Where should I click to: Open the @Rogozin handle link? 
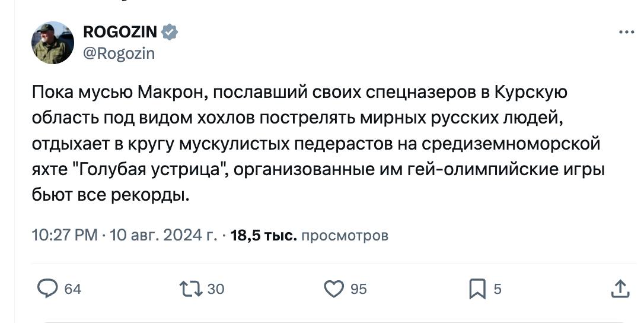(119, 53)
